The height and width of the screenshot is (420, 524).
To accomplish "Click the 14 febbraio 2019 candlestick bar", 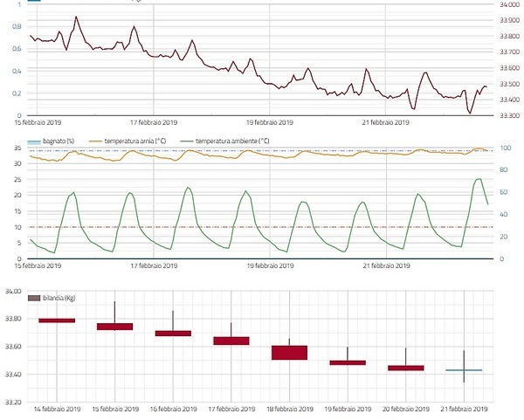I will coord(57,320).
